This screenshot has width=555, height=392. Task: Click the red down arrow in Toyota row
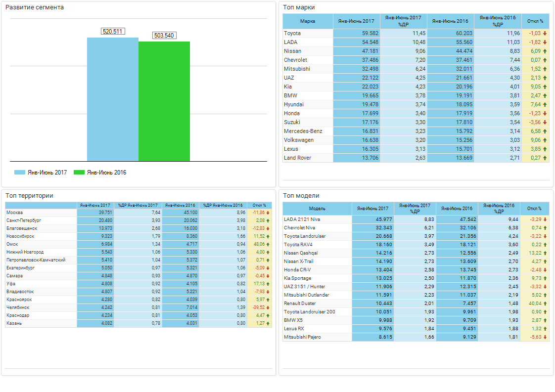pyautogui.click(x=545, y=33)
